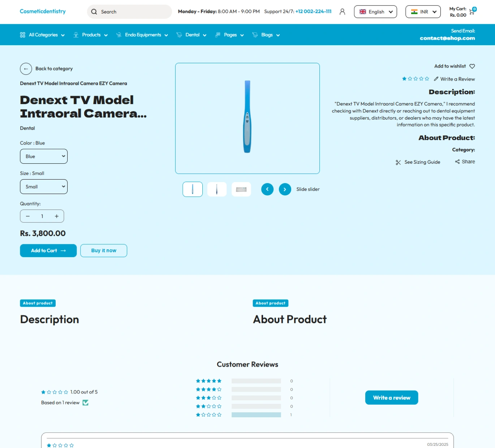The image size is (495, 448).
Task: Go to next slide with right arrow
Action: pyautogui.click(x=285, y=189)
